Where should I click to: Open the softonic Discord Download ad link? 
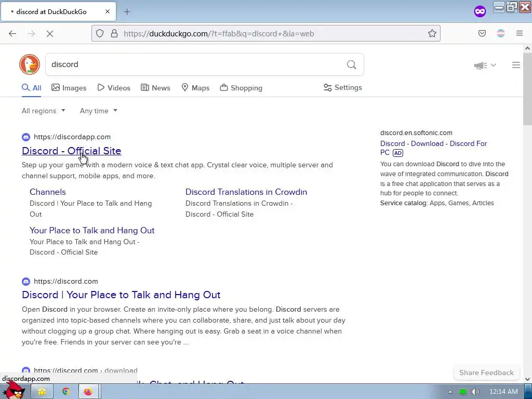(434, 148)
